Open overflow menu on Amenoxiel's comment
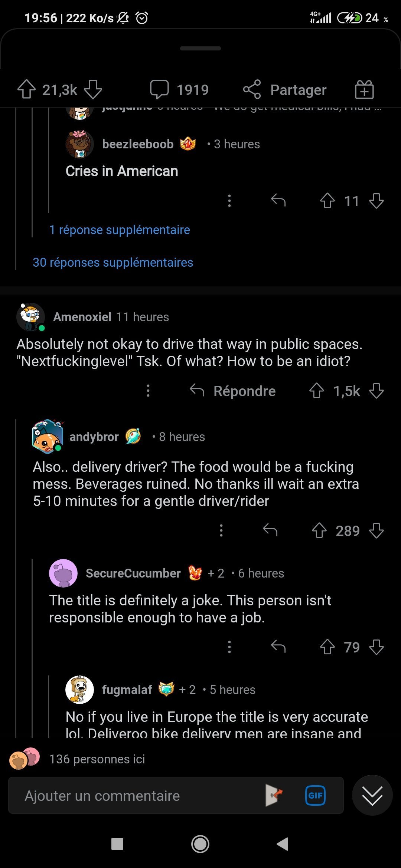The image size is (401, 868). [148, 391]
